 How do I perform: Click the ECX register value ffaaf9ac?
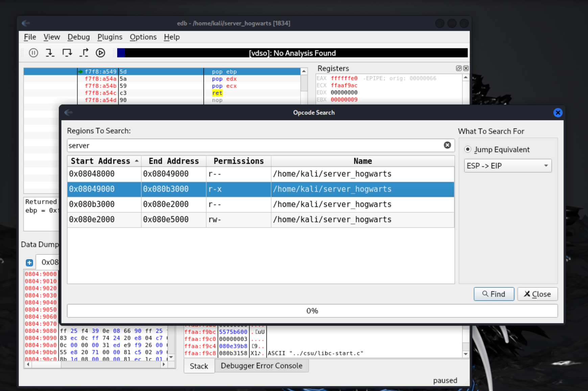344,85
